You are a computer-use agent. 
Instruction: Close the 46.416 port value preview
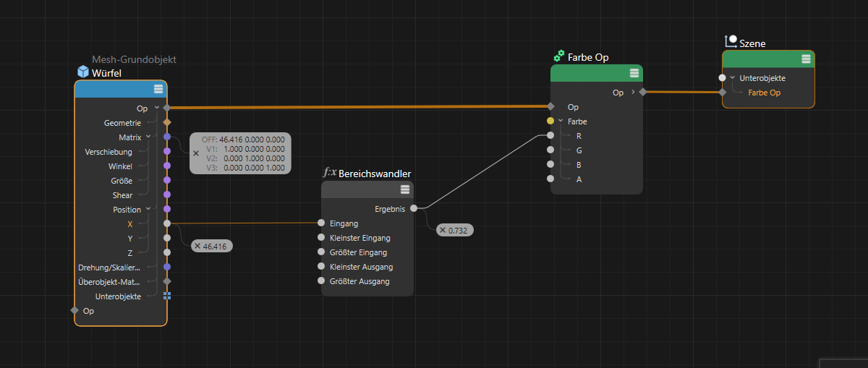click(x=197, y=247)
